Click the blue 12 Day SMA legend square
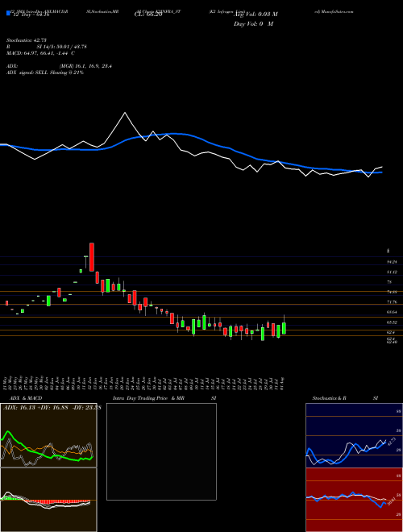Viewport: 403px width, 532px height. [8, 14]
